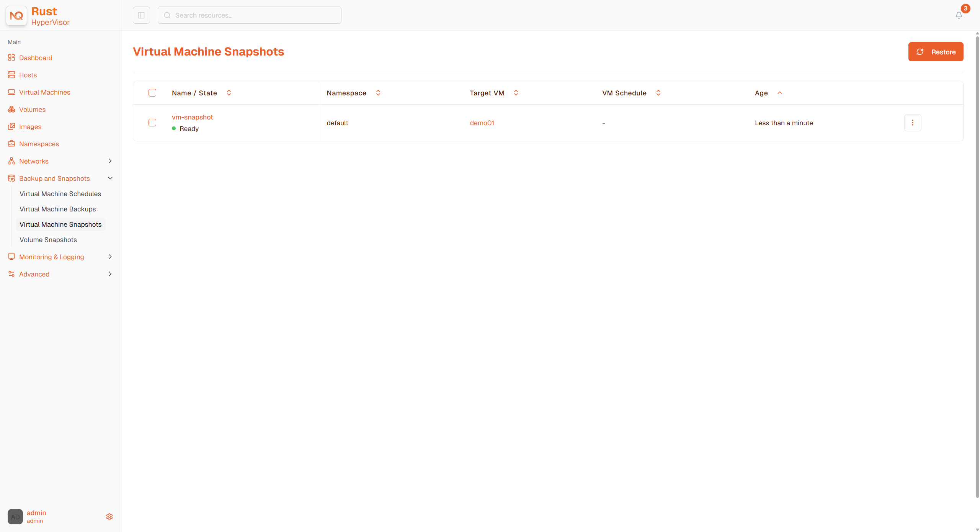The image size is (980, 532).
Task: Check the vm-snapshot row checkbox
Action: click(152, 123)
